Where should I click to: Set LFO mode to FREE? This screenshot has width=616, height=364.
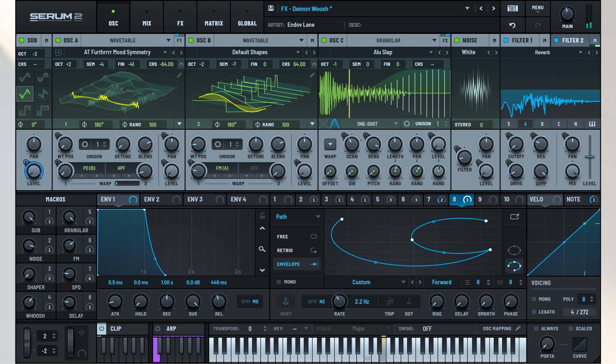pos(297,236)
